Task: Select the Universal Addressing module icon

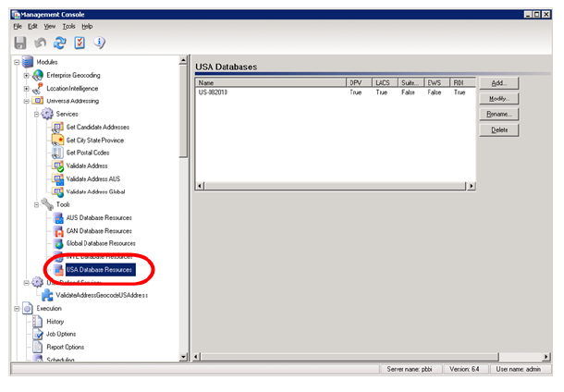Action: [38, 101]
